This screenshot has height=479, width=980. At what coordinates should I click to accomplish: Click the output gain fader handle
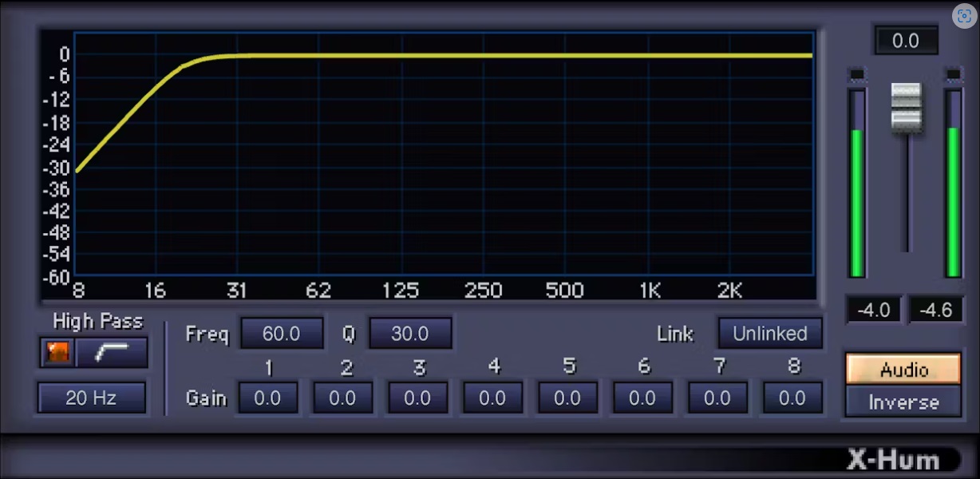pos(906,106)
